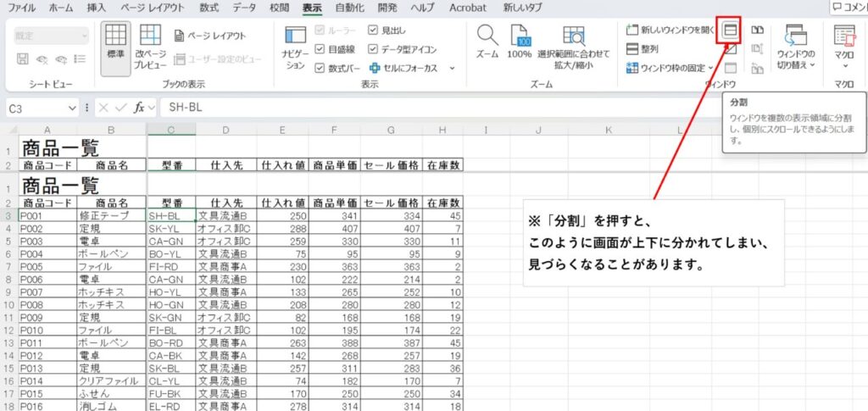The image size is (868, 411).
Task: Click the reset window position icon
Action: click(x=757, y=68)
